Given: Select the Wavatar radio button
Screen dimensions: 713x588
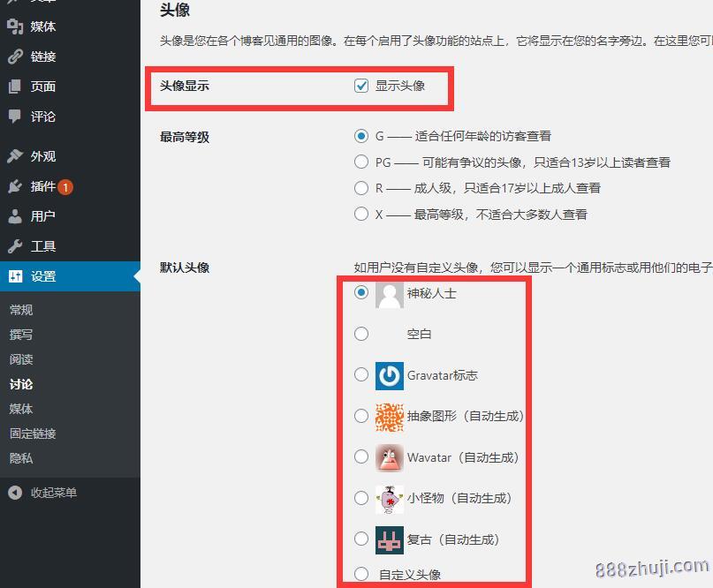Looking at the screenshot, I should tap(361, 456).
